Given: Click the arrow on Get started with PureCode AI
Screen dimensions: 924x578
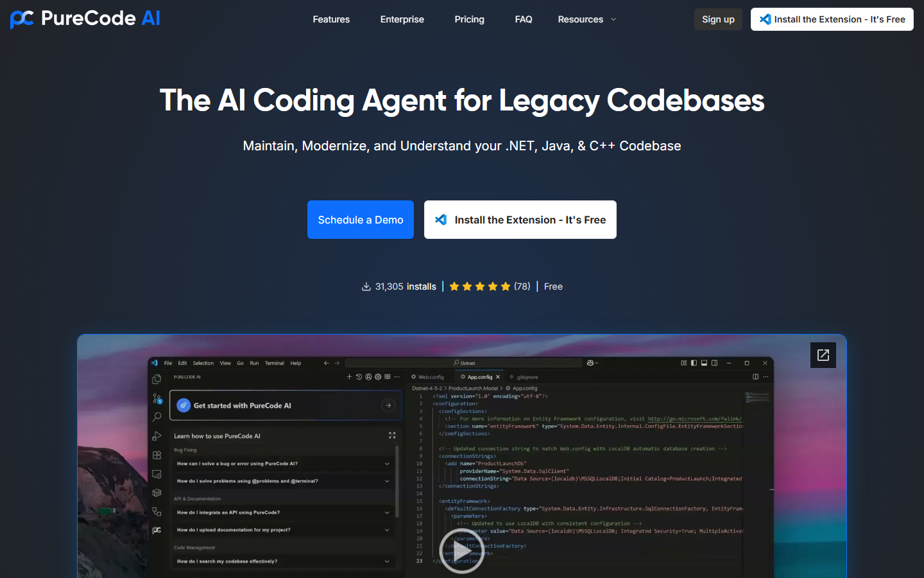Looking at the screenshot, I should pos(388,405).
